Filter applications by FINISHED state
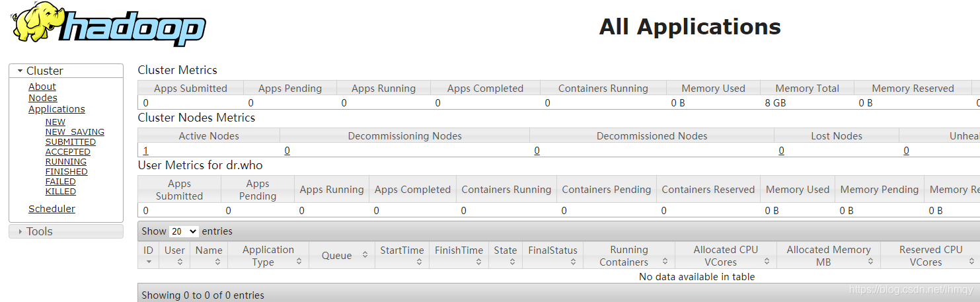 [x=67, y=171]
